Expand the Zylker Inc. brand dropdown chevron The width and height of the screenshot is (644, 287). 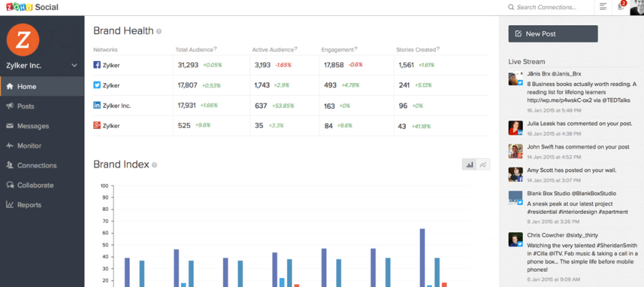point(74,65)
